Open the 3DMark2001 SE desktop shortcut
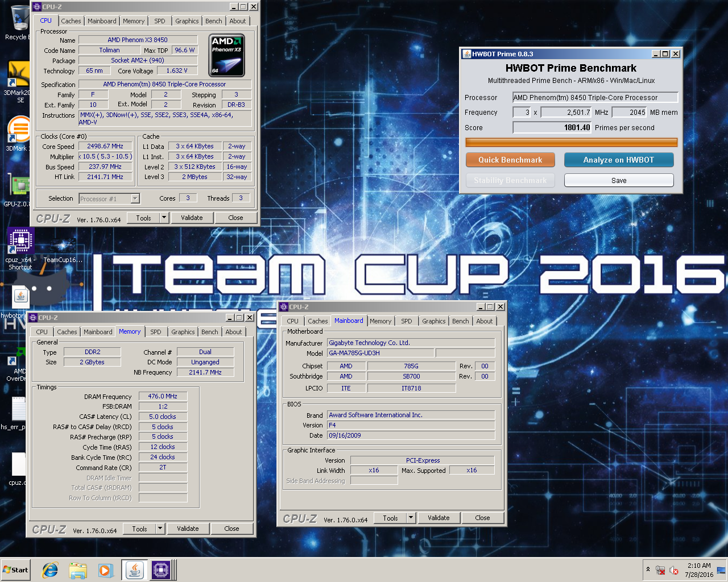Viewport: 728px width, 582px height. [18, 81]
